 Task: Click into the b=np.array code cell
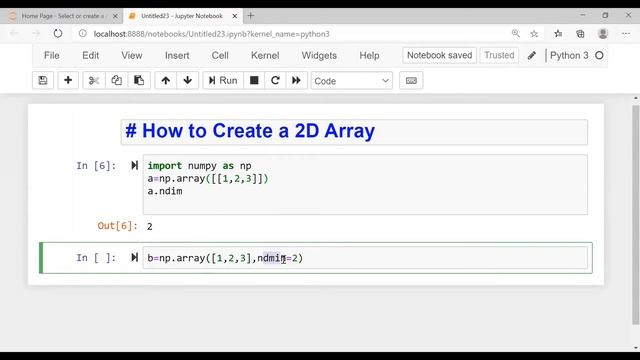tap(365, 258)
